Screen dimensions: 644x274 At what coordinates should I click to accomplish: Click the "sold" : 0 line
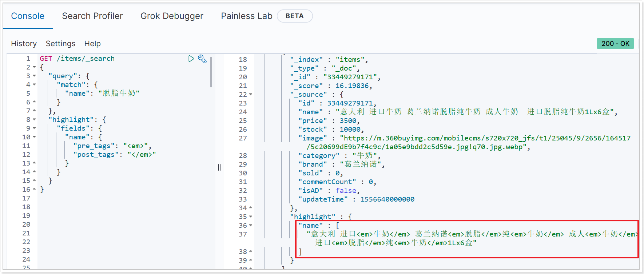321,173
